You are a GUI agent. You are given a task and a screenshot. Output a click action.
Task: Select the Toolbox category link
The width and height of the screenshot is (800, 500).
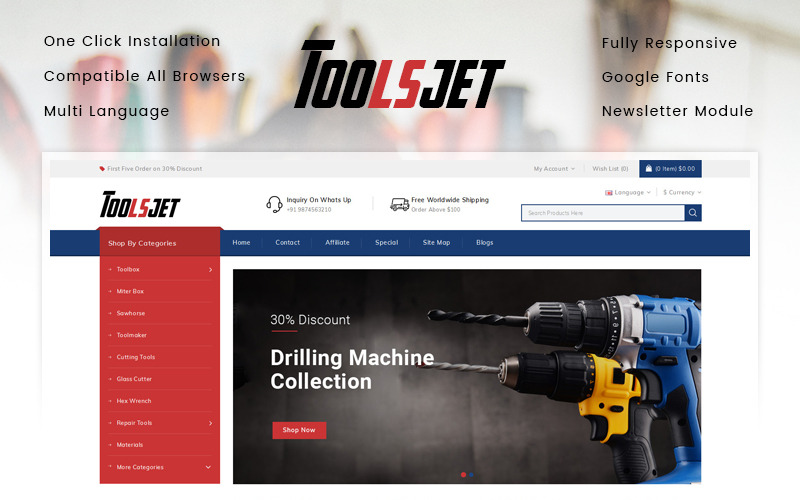tap(128, 269)
